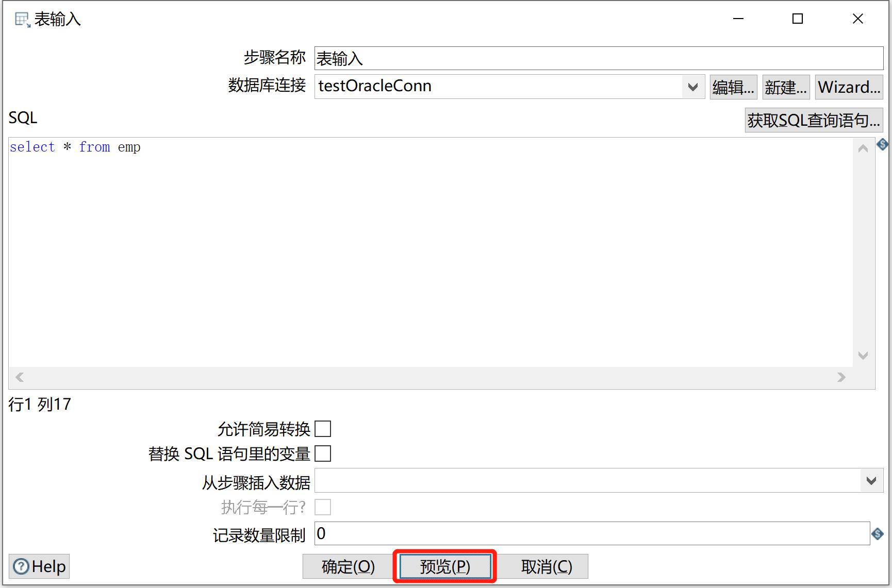Click 预览(P) preview button
Screen dimensions: 892x588
[x=445, y=567]
